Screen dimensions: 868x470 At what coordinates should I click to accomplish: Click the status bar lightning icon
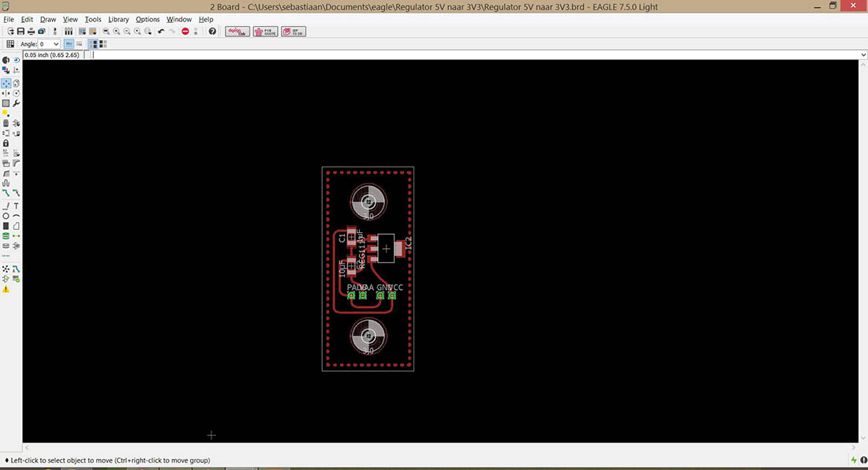(854, 460)
